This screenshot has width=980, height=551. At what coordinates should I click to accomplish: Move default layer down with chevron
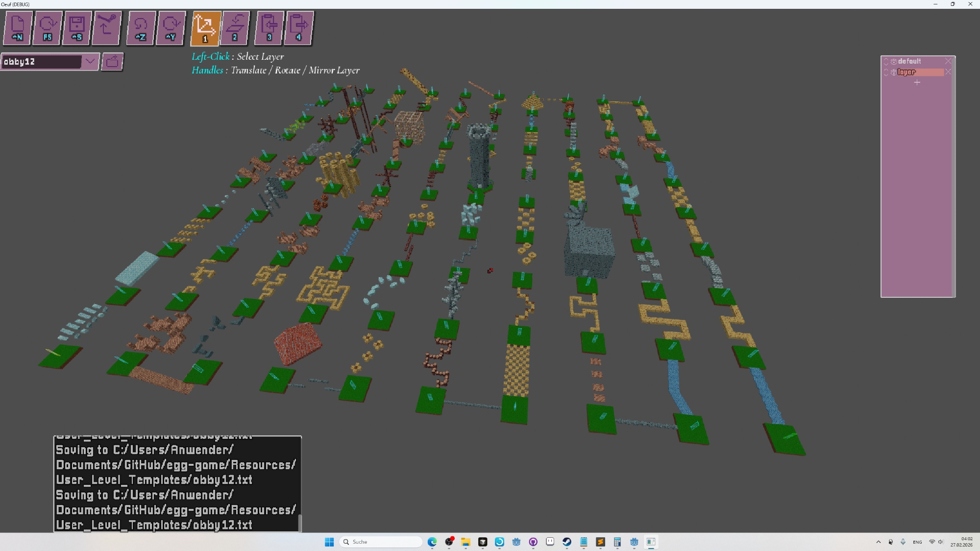pyautogui.click(x=886, y=63)
